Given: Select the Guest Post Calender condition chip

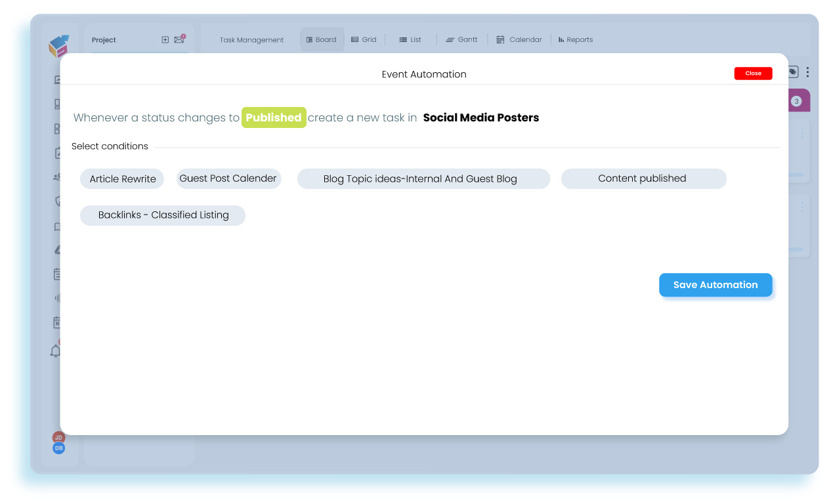Looking at the screenshot, I should click(x=228, y=178).
